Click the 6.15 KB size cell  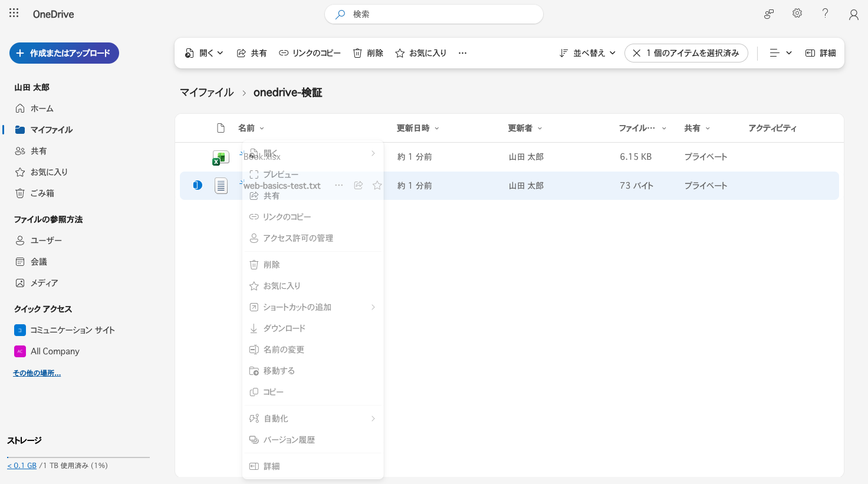coord(636,157)
